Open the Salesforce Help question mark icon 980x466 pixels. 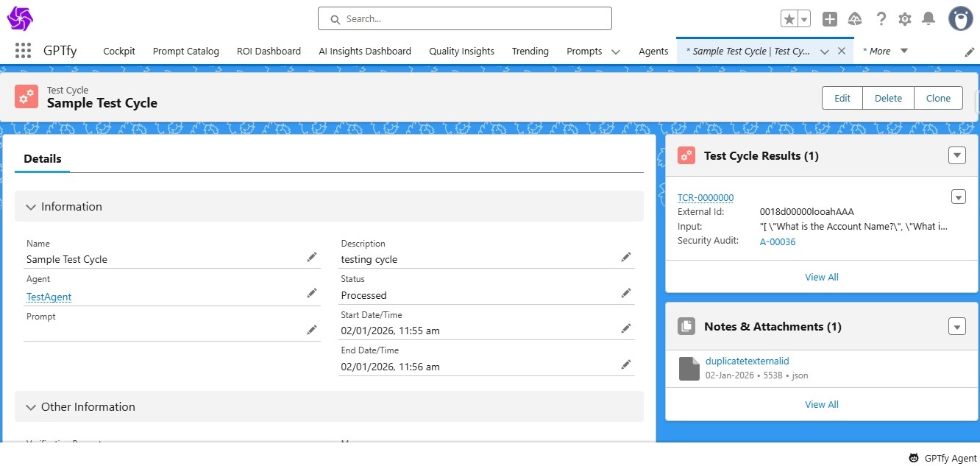(881, 19)
